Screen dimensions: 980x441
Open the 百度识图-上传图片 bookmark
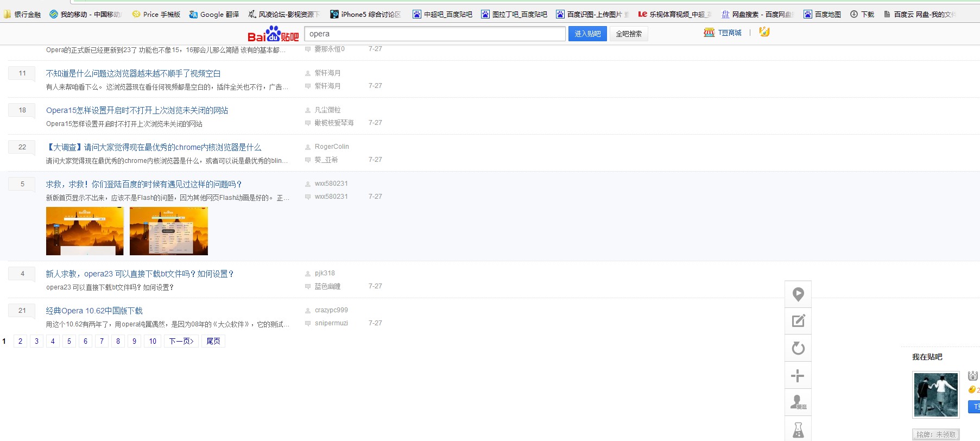(592, 15)
